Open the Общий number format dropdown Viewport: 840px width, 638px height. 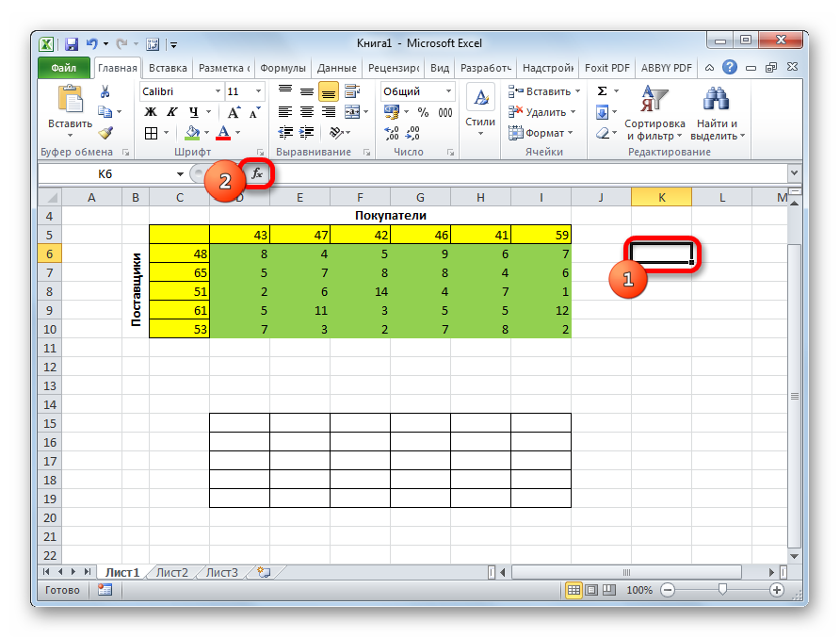pos(448,91)
